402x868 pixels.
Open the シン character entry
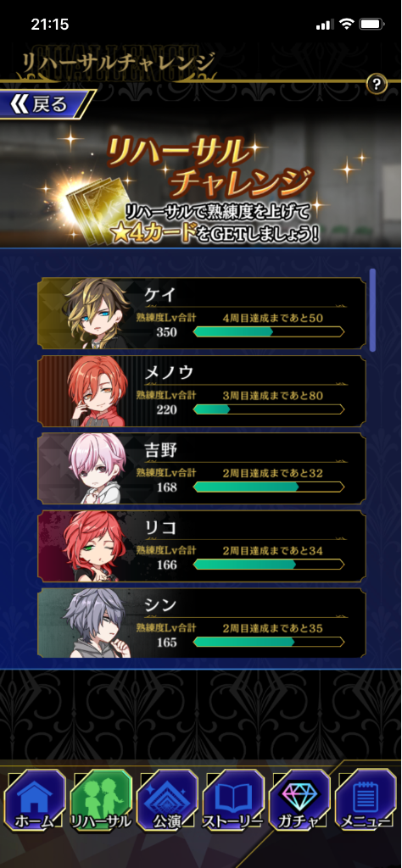click(x=202, y=623)
